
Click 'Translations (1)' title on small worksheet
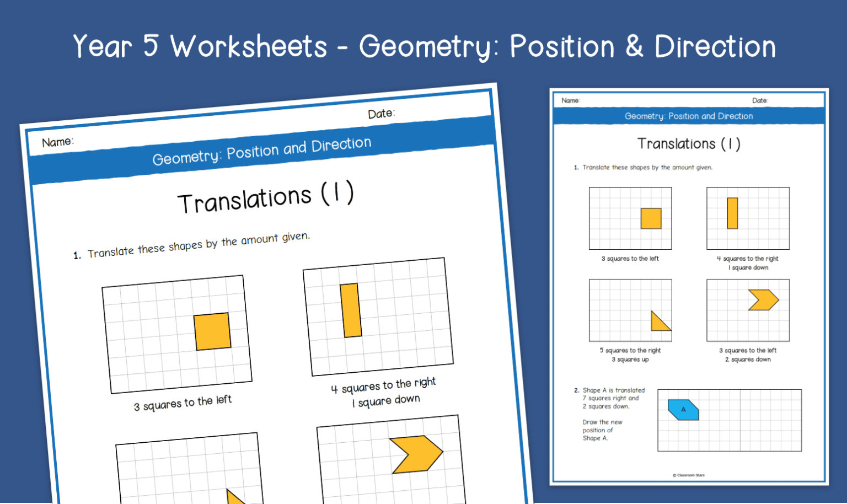click(x=689, y=144)
